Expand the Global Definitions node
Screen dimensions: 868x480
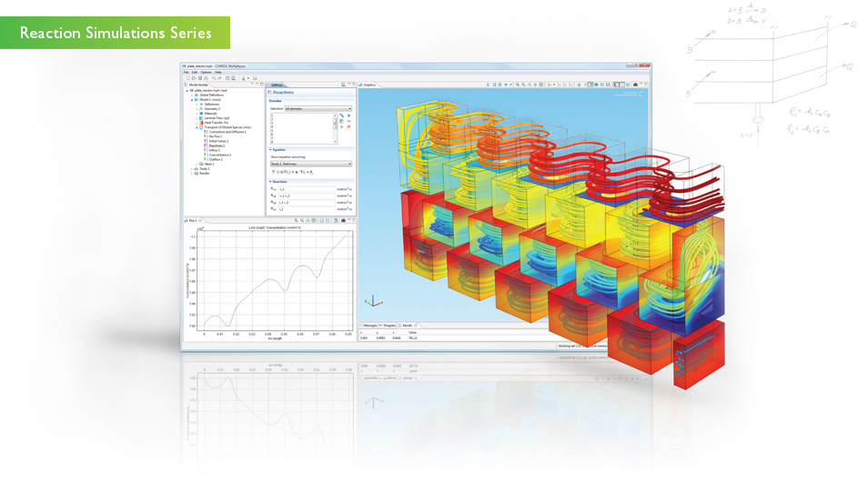point(192,95)
